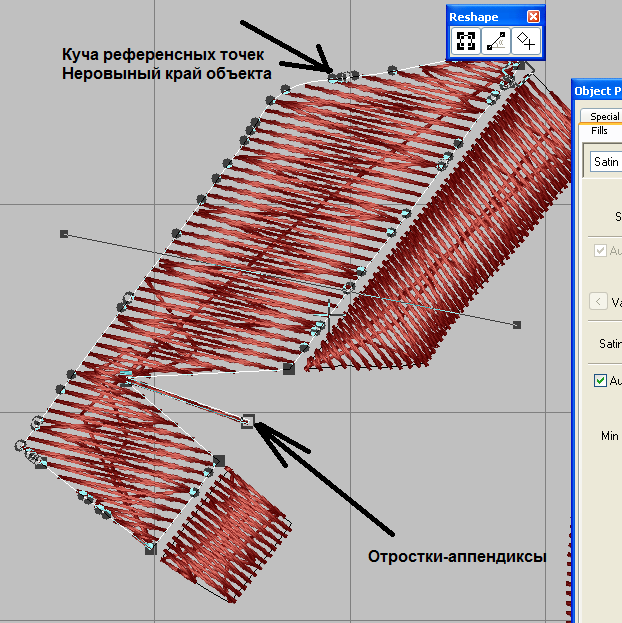Select the stray appendix node near the arrow tip

pyautogui.click(x=248, y=421)
